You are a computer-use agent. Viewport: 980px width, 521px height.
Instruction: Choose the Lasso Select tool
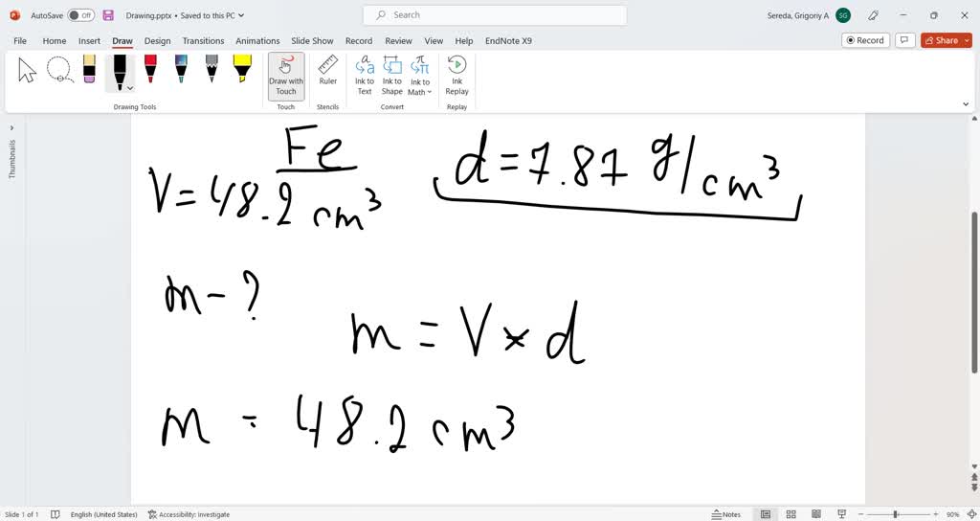pos(60,70)
